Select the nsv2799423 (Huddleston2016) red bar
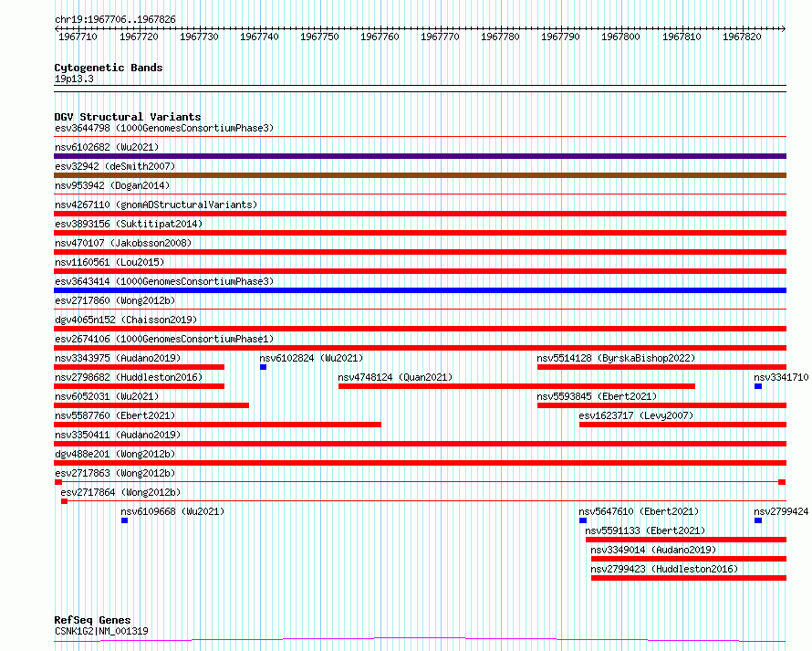Screen dimensions: 812x651 coord(689,578)
